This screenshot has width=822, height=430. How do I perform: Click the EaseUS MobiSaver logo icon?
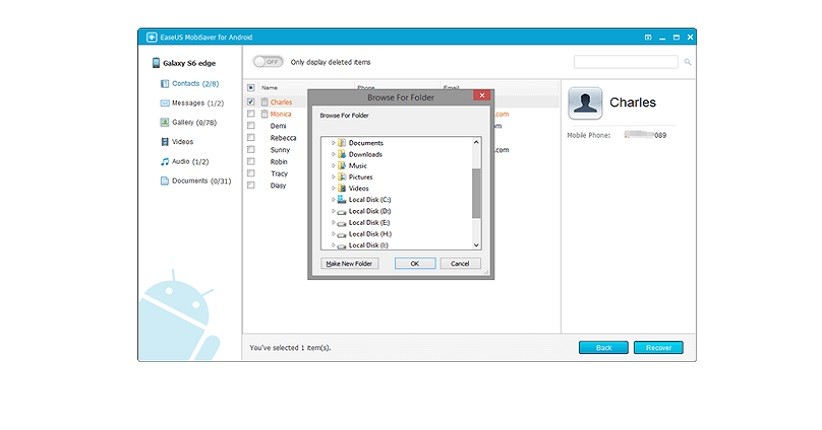point(152,37)
